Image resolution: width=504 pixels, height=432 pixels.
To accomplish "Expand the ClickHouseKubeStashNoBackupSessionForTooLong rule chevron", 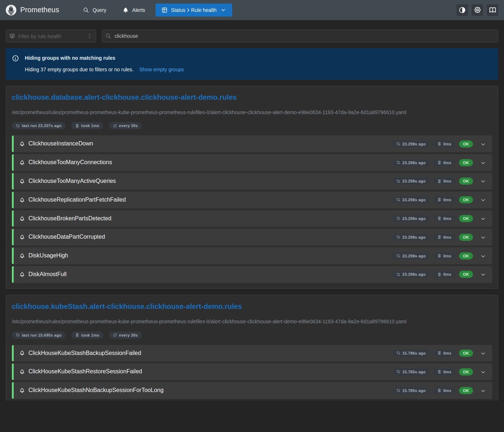I will (483, 391).
